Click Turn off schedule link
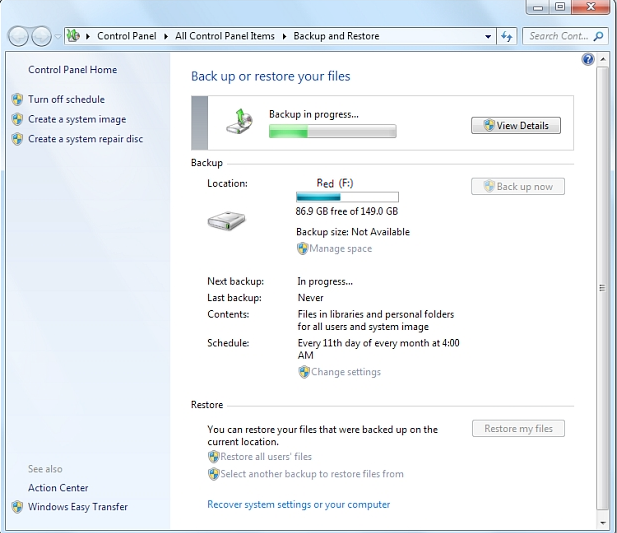Viewport: 617px width, 533px height. 66,99
